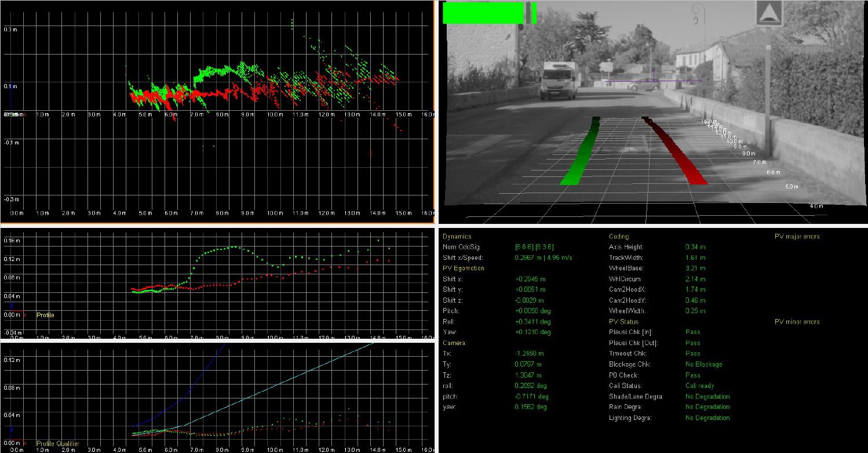Click the small dark segment in green bar

click(528, 13)
